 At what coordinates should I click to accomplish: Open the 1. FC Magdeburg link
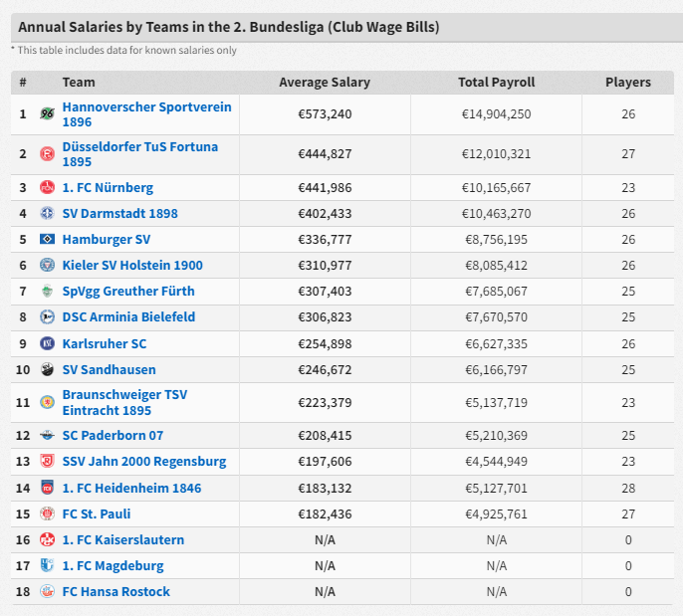pos(113,566)
